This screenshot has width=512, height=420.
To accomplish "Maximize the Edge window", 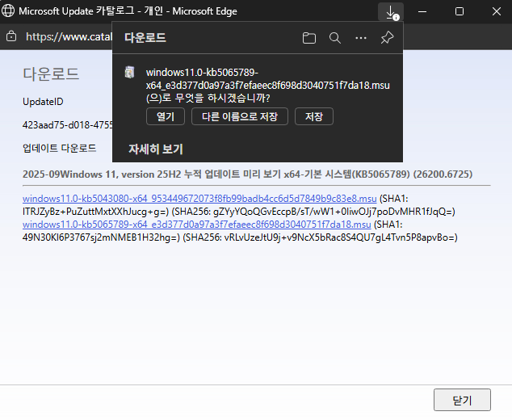I will click(x=460, y=12).
